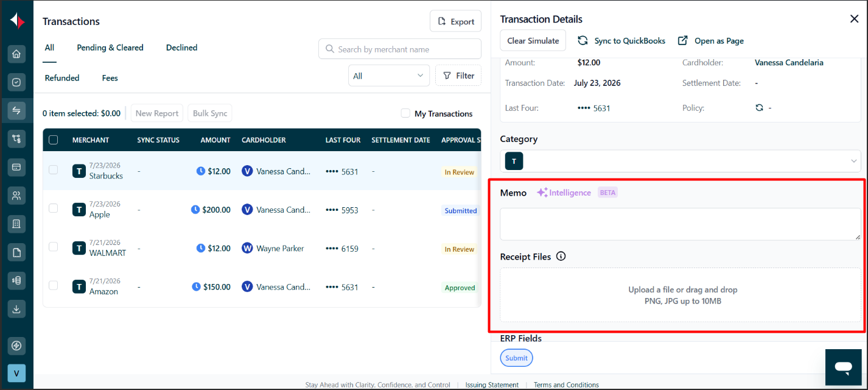This screenshot has width=868, height=390.
Task: Click the receipt upload drop zone
Action: pos(681,295)
